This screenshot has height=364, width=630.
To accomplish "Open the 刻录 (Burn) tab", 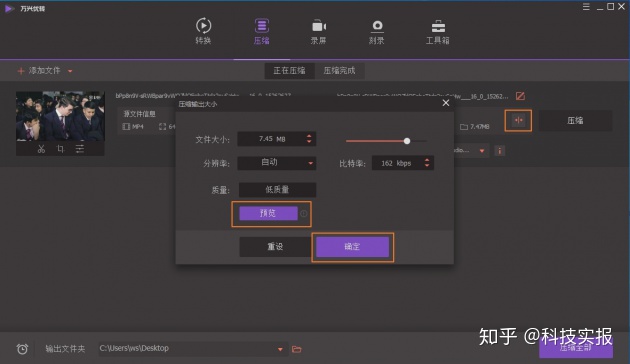I will coord(376,31).
